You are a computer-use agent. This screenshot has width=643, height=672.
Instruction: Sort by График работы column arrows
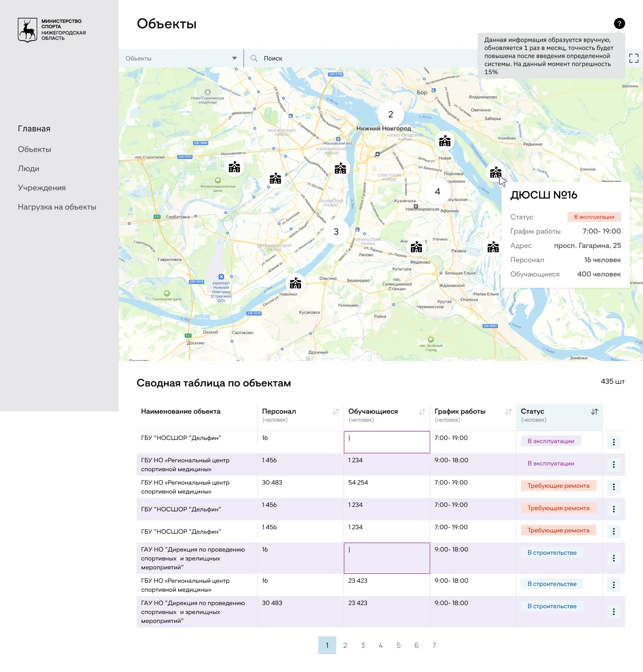tap(508, 412)
